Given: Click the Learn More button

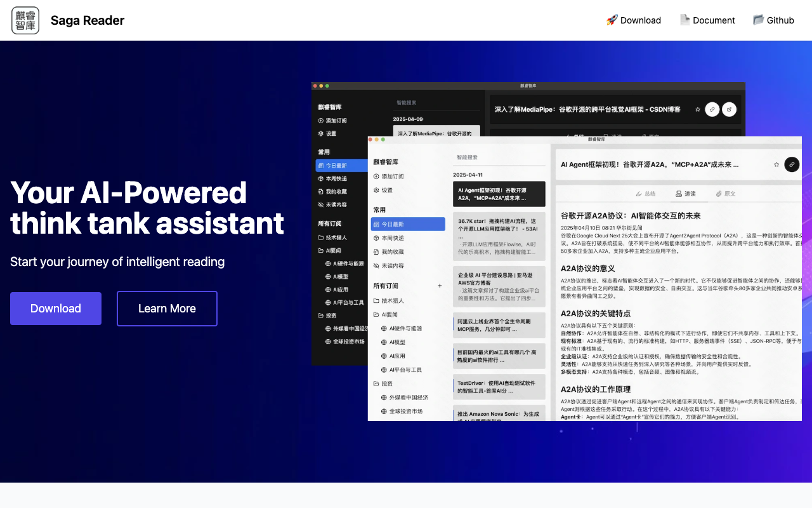Looking at the screenshot, I should point(166,308).
